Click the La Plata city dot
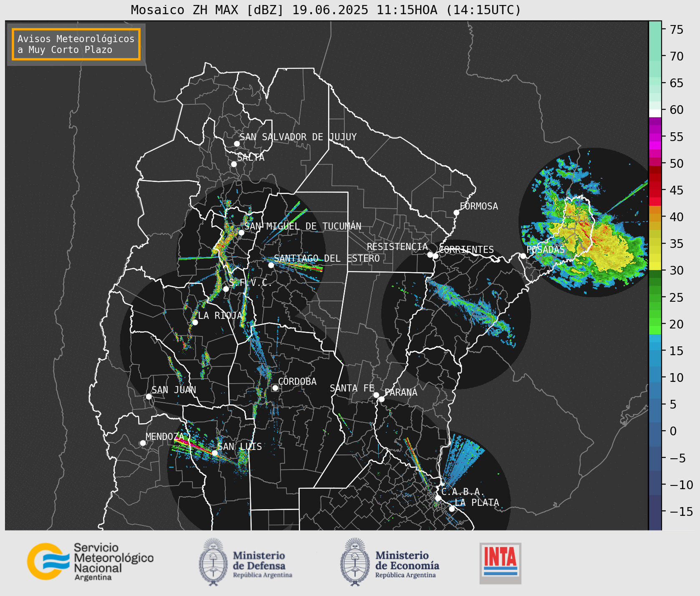Image resolution: width=700 pixels, height=596 pixels. pos(452,509)
